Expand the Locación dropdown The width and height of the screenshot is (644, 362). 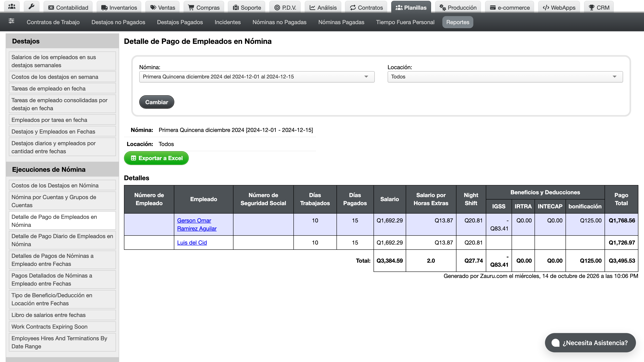point(505,77)
